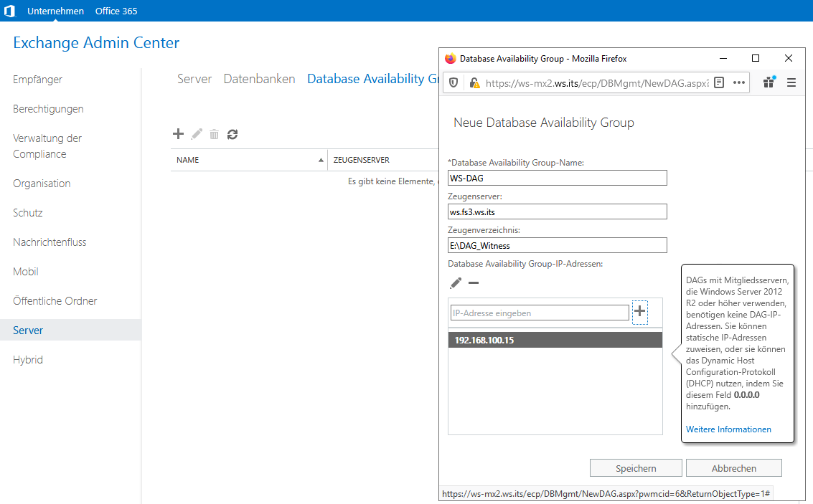Toggle Firefox reader view icon
The image size is (813, 504).
point(719,82)
